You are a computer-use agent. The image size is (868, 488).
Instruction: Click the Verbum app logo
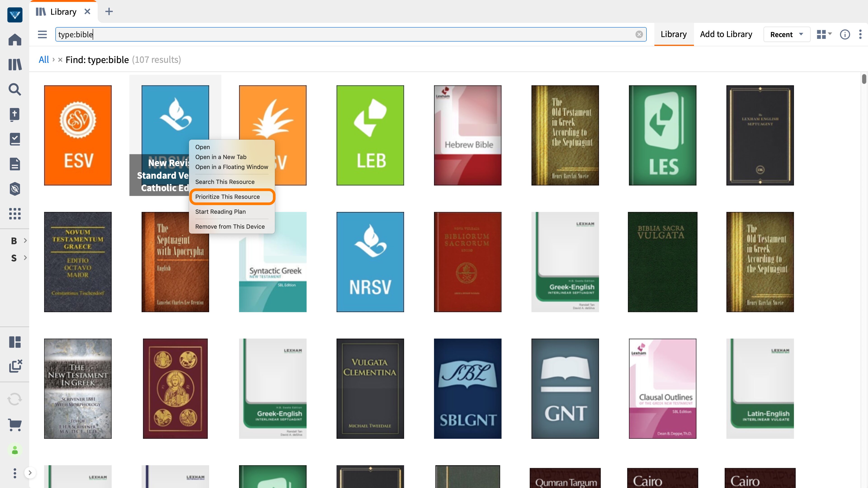[14, 15]
